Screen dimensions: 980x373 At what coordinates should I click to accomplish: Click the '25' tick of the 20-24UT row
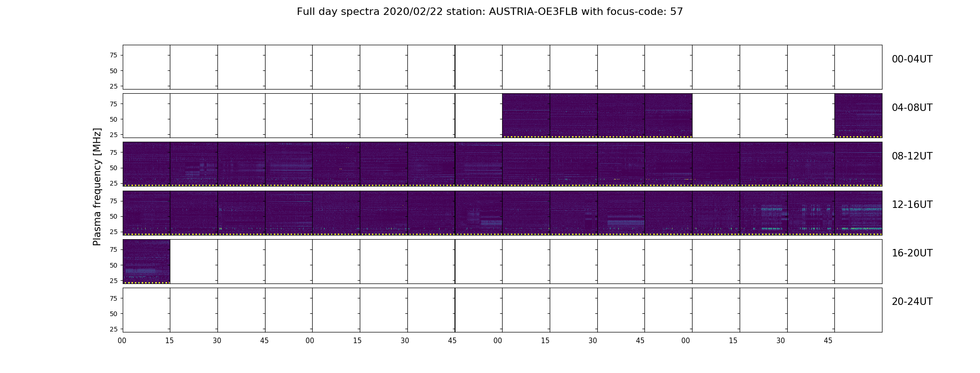[113, 329]
